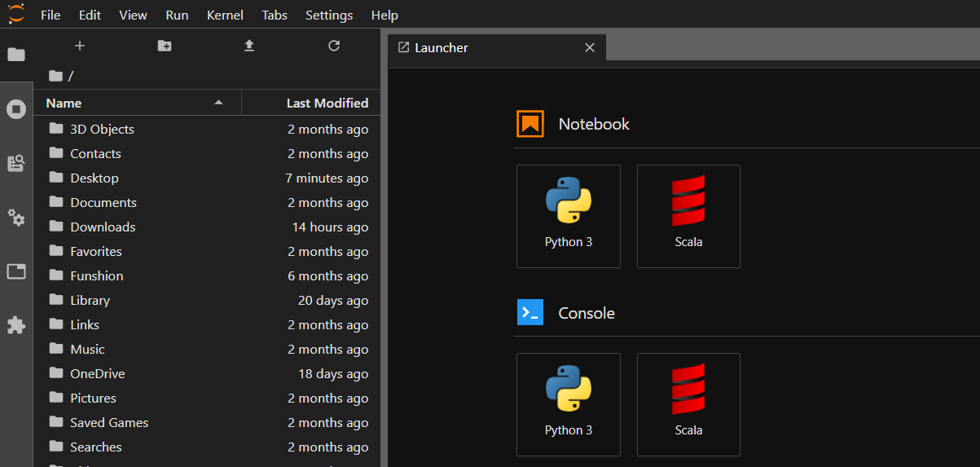
Task: Click the Upload Files icon
Action: (249, 46)
